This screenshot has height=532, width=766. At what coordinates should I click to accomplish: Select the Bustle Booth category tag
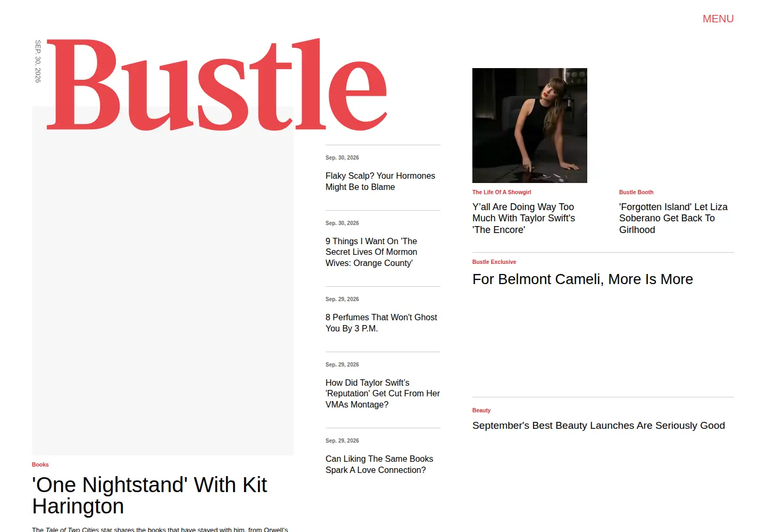click(x=636, y=192)
